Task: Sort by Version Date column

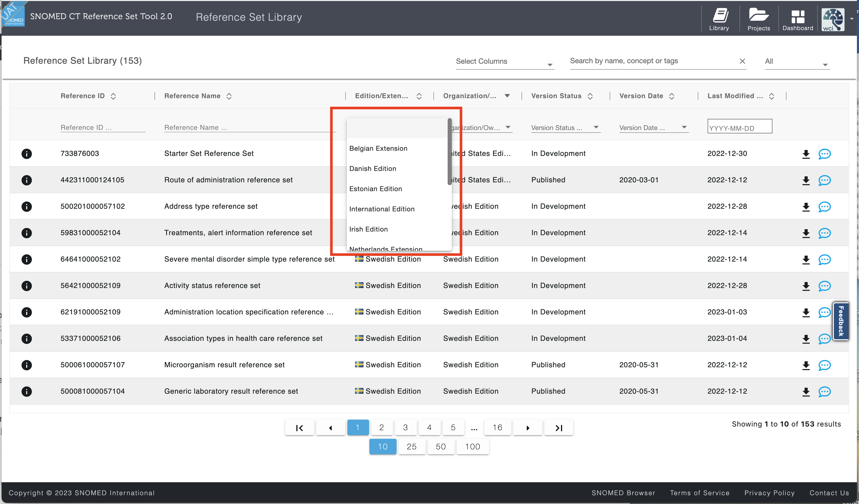Action: 672,96
